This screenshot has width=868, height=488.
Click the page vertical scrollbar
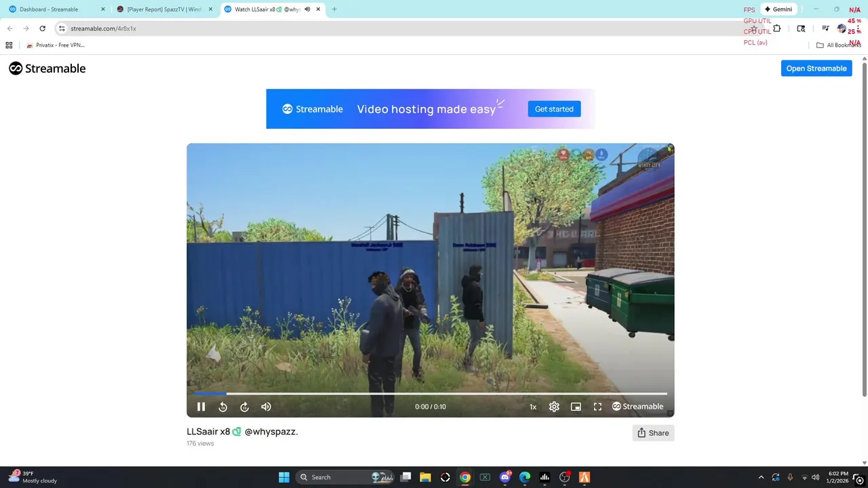click(864, 230)
